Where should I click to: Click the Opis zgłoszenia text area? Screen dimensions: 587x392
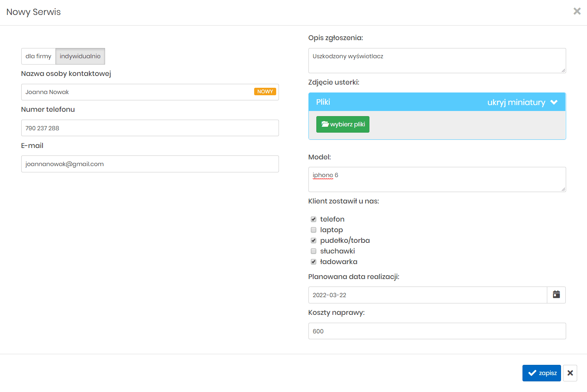437,61
